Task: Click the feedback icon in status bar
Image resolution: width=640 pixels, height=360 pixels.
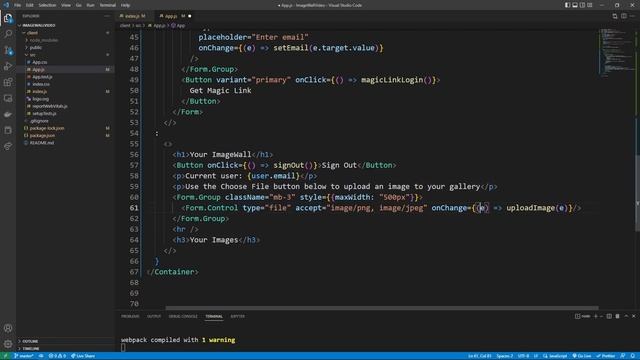Action: tap(623, 356)
